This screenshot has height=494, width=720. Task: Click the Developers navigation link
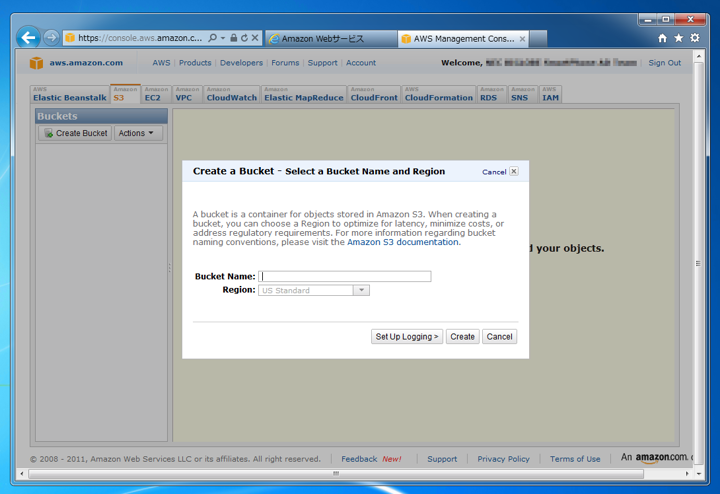click(x=242, y=63)
